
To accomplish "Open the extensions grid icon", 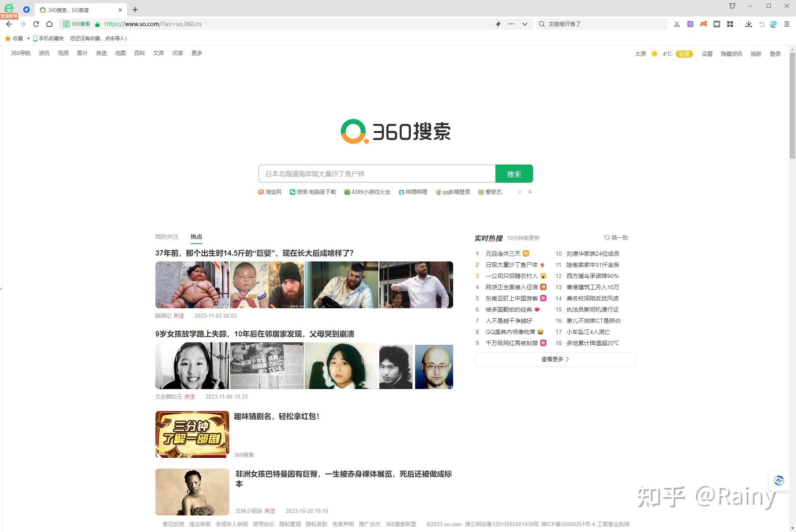I will click(730, 24).
